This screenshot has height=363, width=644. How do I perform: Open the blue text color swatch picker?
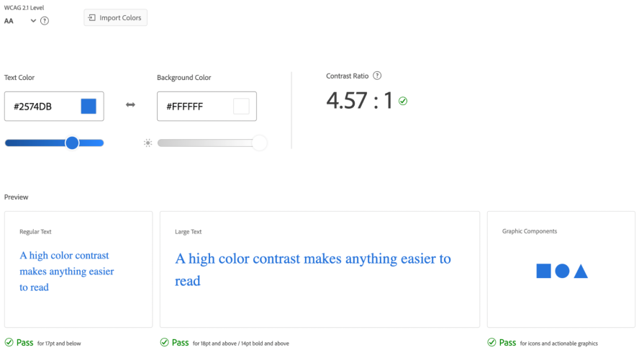coord(89,107)
